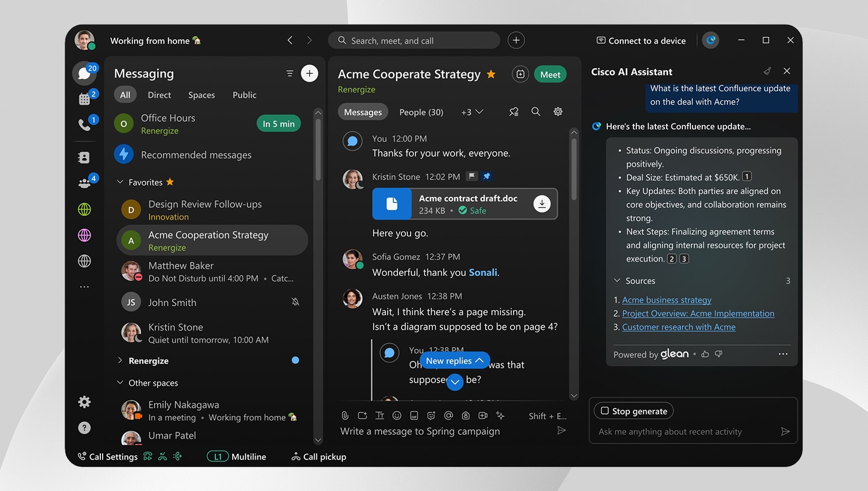The height and width of the screenshot is (491, 868).
Task: Open space settings gear icon
Action: [x=558, y=112]
